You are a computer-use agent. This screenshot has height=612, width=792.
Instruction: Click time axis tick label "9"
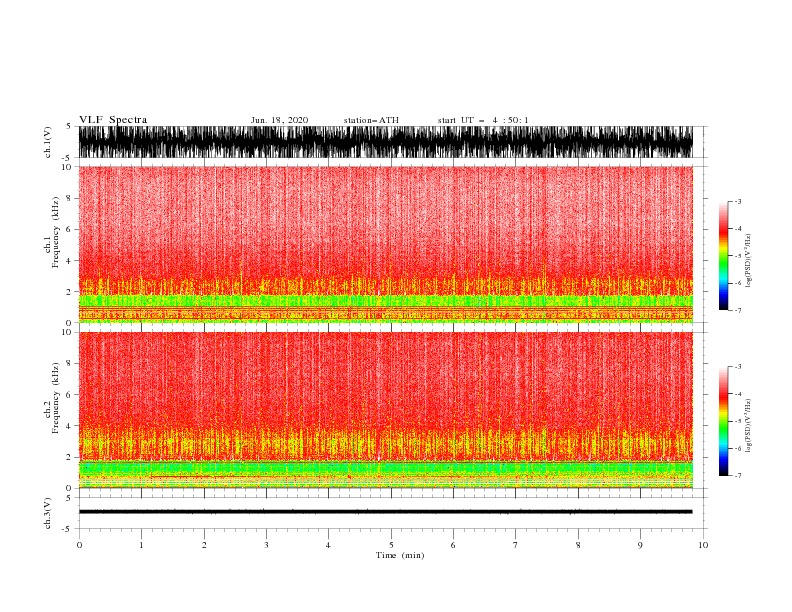[640, 545]
